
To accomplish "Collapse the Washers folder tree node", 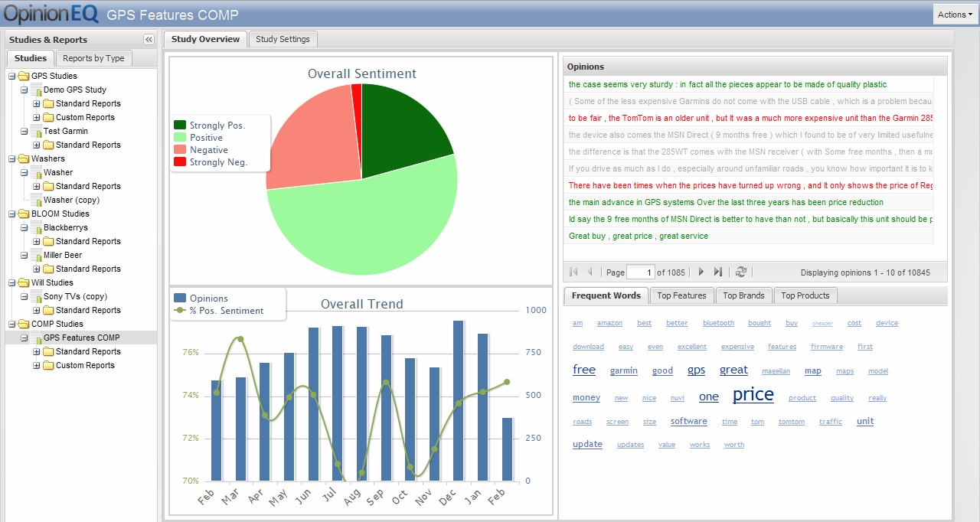I will [12, 159].
